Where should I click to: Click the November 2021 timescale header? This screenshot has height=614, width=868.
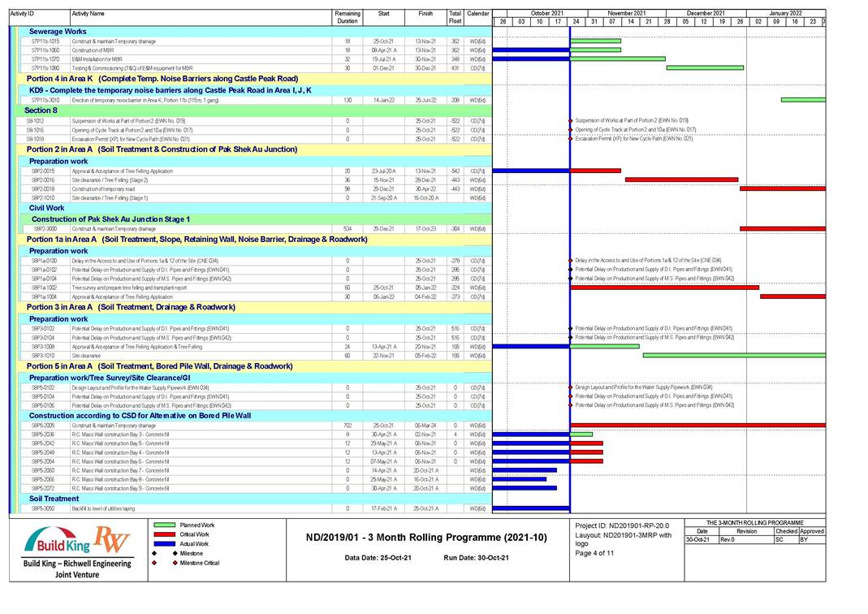point(627,13)
